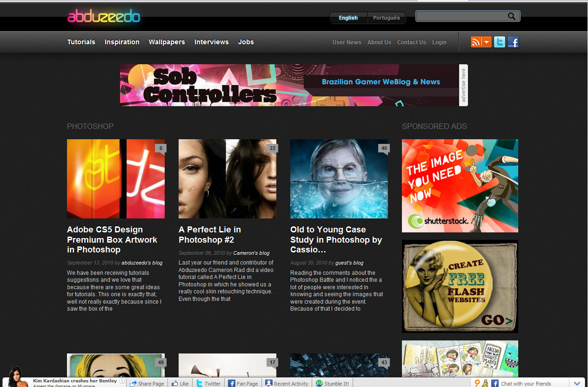The image size is (588, 387).
Task: Click the Like button in bottom bar
Action: coord(180,383)
